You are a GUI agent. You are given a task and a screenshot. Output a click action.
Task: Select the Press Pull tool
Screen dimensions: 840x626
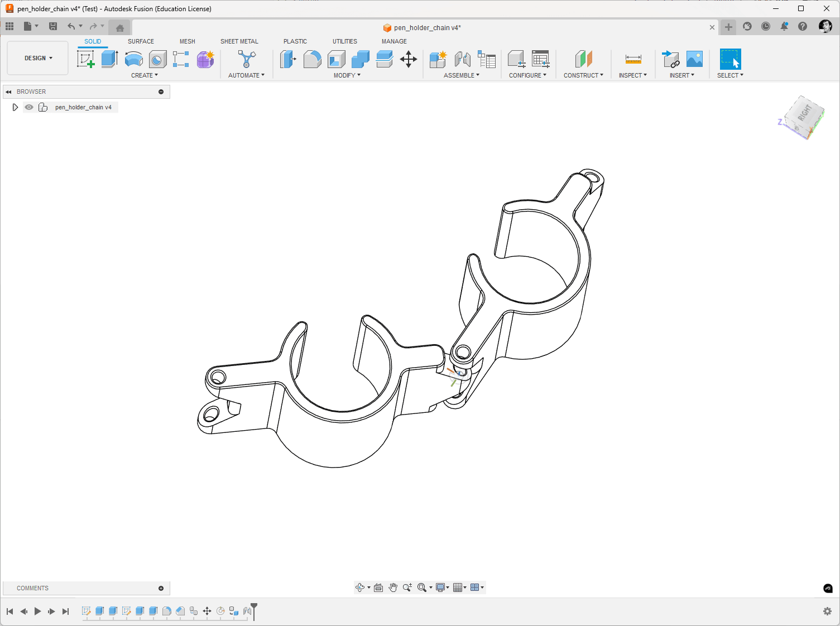[288, 59]
